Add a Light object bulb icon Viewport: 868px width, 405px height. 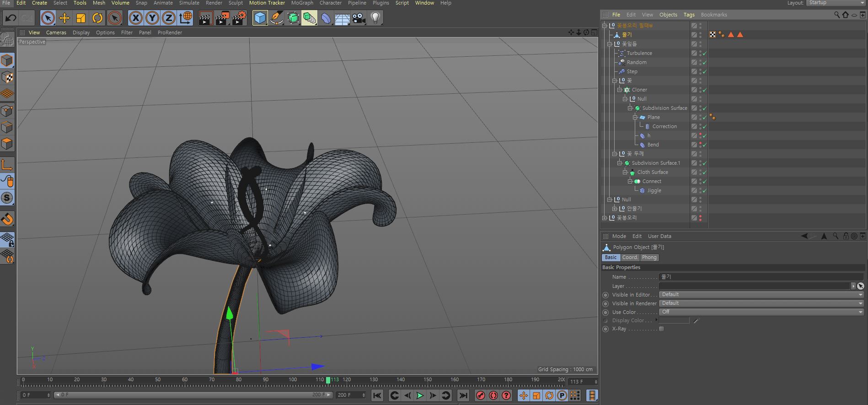pos(375,18)
